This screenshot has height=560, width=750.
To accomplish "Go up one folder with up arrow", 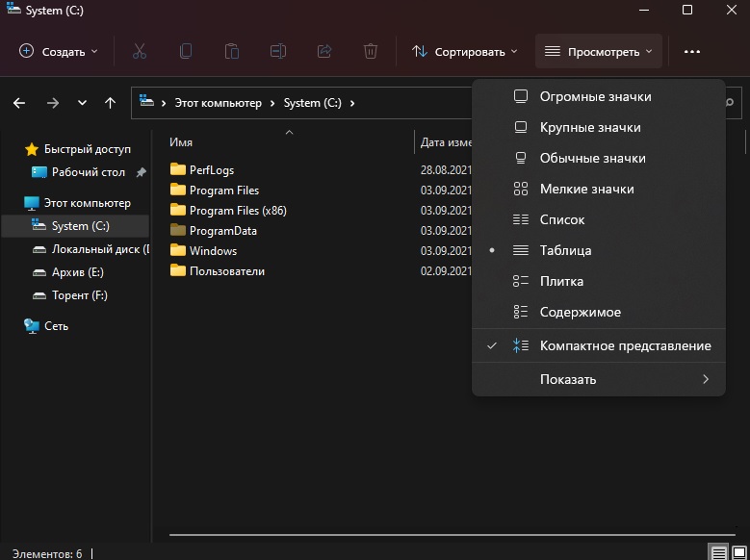I will coord(111,103).
